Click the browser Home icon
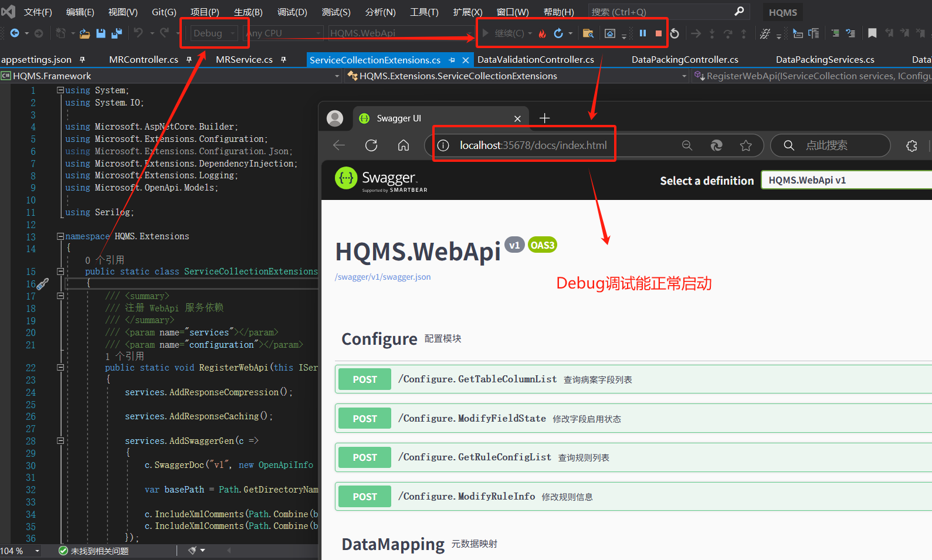The height and width of the screenshot is (560, 932). [404, 145]
